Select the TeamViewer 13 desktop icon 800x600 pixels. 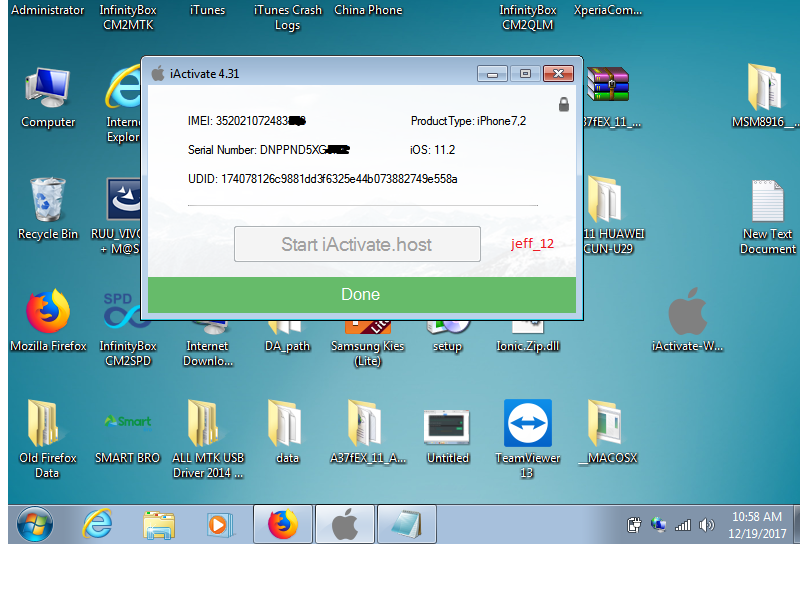[x=528, y=438]
